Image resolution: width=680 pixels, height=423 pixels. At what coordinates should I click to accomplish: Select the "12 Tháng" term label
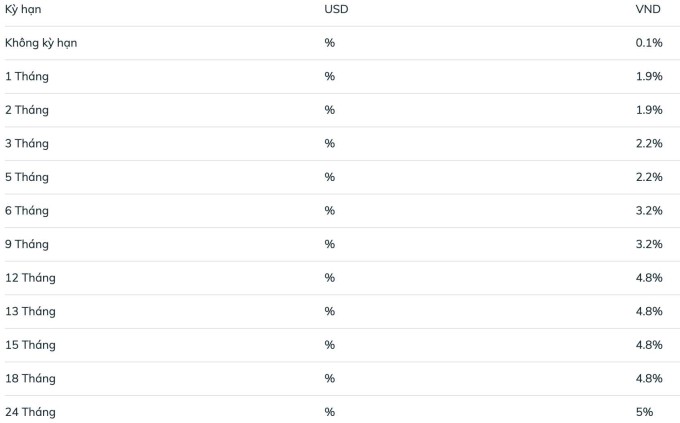(30, 278)
